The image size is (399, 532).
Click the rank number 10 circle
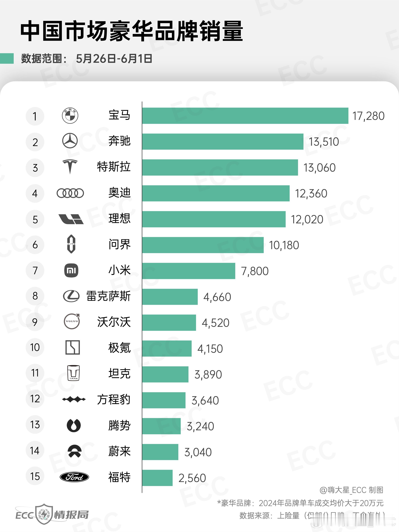pos(35,347)
